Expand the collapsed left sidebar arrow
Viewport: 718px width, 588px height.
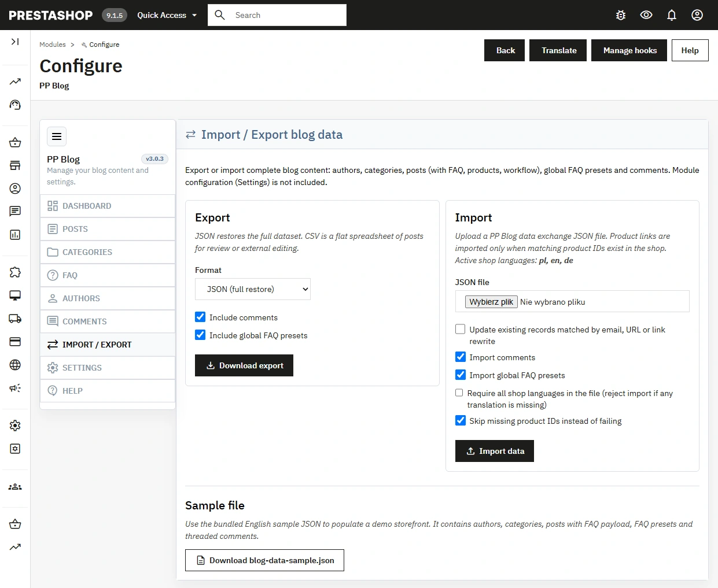(x=15, y=42)
